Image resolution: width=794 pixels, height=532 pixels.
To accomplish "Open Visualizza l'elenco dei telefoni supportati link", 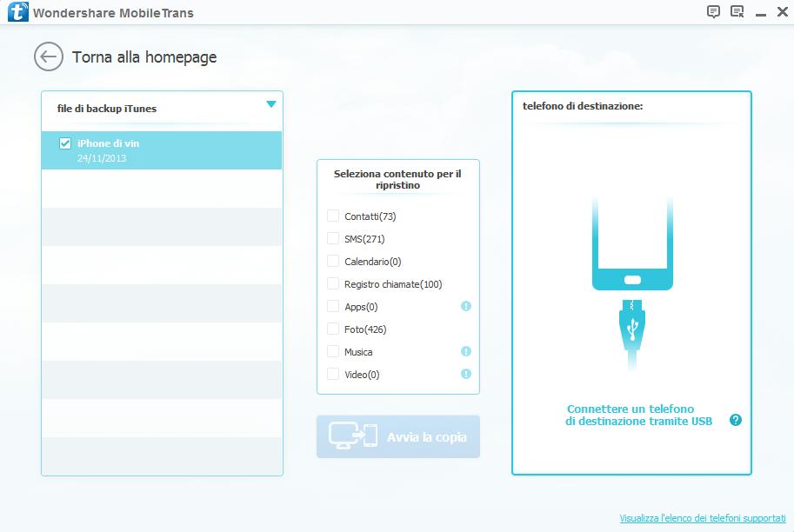I will 703,518.
